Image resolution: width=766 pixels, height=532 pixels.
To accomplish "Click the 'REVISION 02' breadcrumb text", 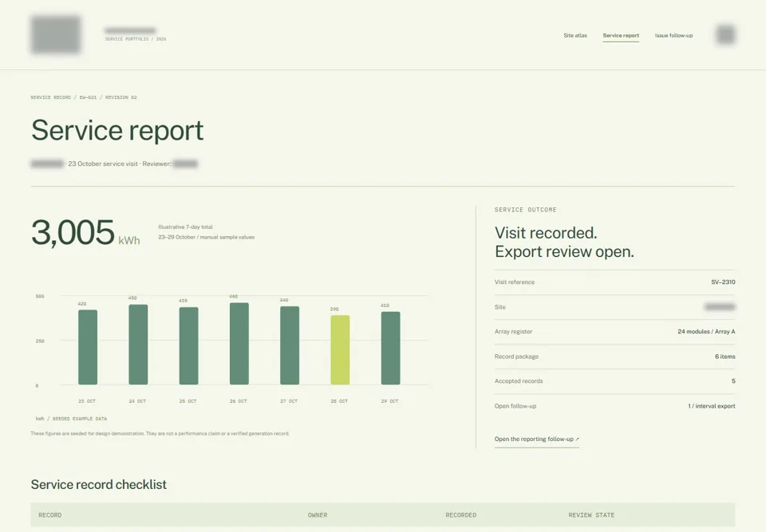I will [x=121, y=97].
